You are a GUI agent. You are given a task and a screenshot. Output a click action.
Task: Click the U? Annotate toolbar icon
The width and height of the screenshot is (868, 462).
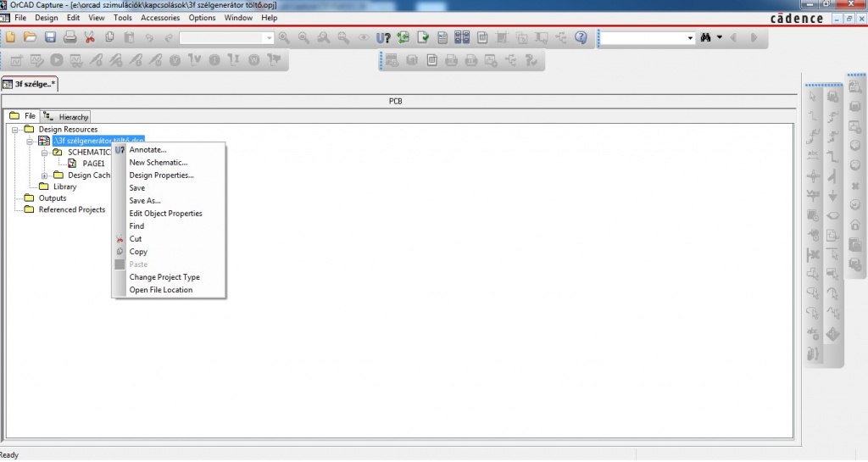383,37
